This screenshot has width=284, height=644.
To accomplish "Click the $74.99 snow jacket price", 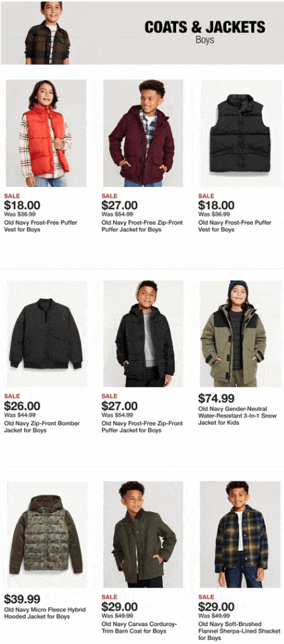I will (x=216, y=398).
